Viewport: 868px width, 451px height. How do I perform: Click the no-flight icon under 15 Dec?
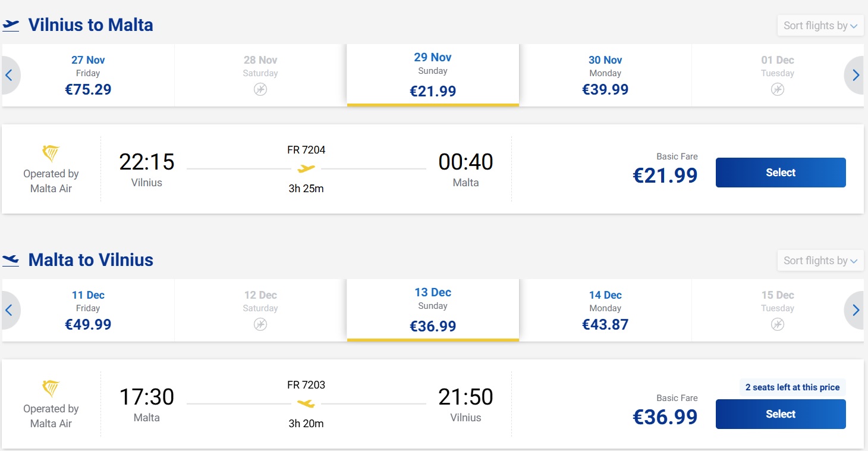(778, 324)
